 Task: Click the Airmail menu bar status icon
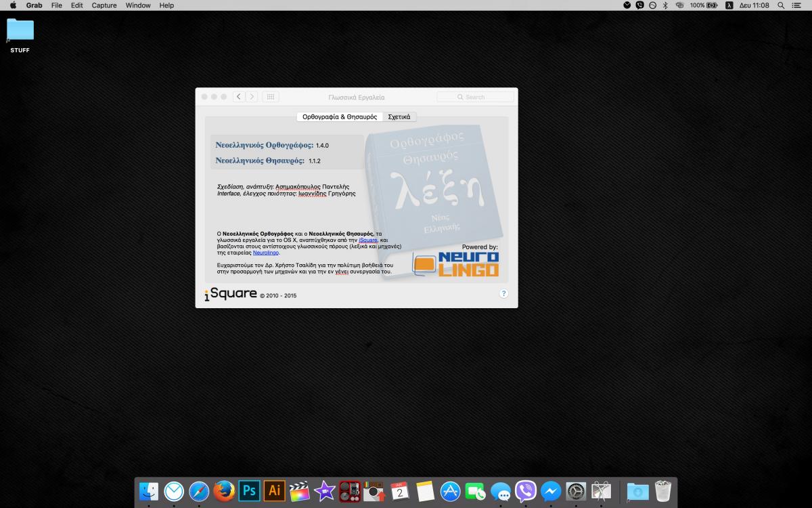[x=627, y=5]
